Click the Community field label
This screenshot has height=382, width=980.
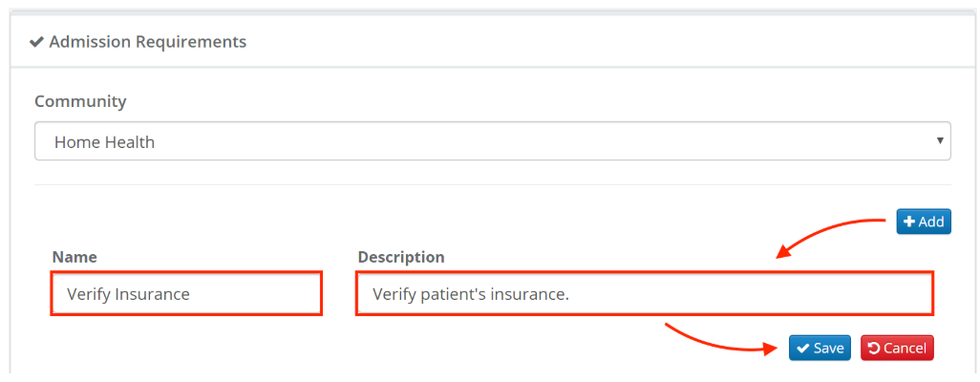coord(80,100)
